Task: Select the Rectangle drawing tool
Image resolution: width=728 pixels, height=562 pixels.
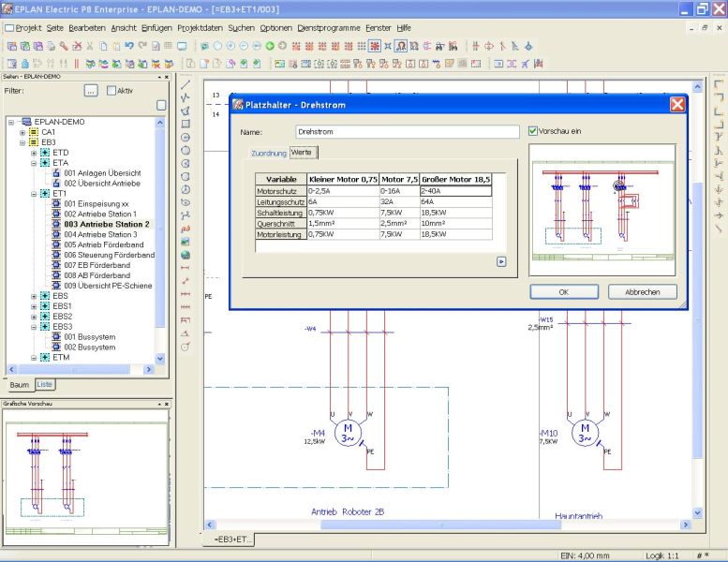Action: (x=186, y=124)
